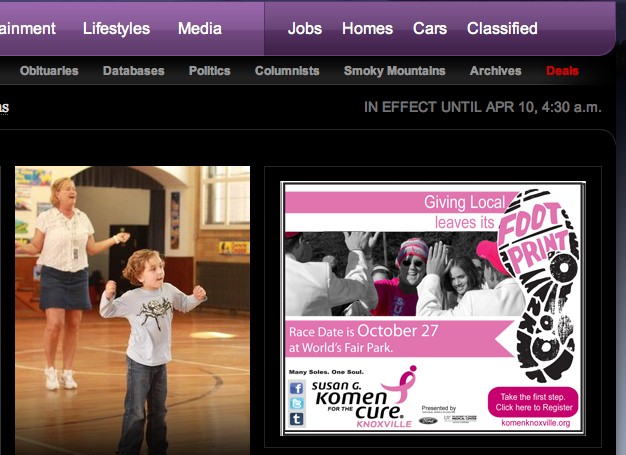Click the pink ribbon Komen logo
626x455 pixels.
(406, 381)
